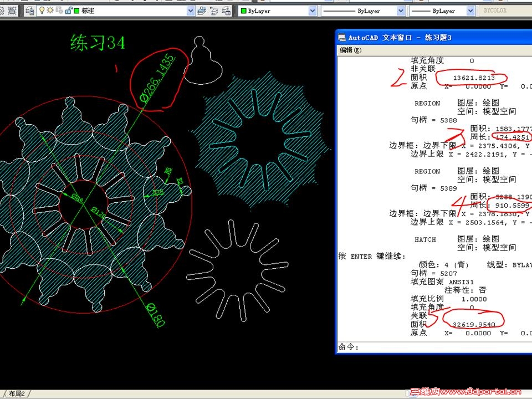Click the 注释性: 否 line
This screenshot has height=399, width=532.
click(x=465, y=290)
